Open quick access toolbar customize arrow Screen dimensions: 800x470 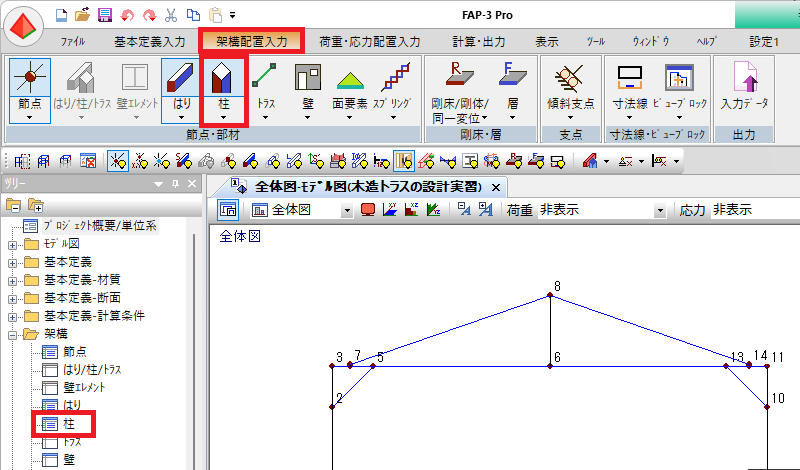click(x=233, y=15)
